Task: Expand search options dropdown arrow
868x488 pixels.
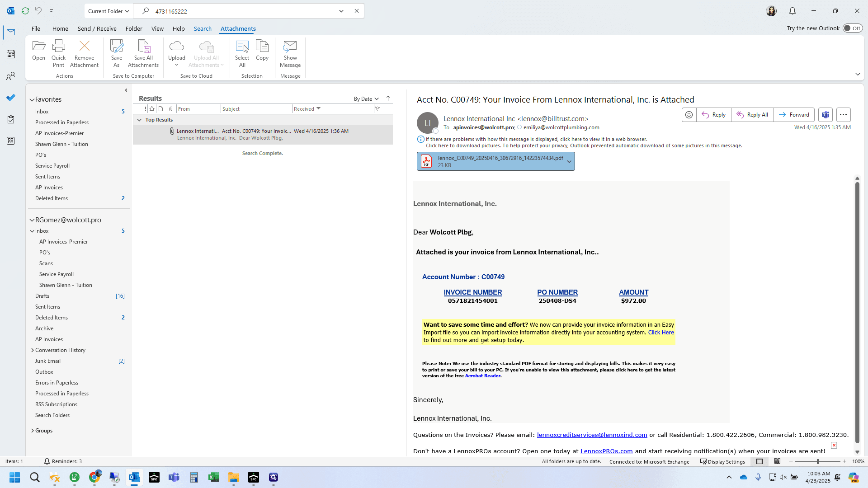Action: (x=341, y=11)
